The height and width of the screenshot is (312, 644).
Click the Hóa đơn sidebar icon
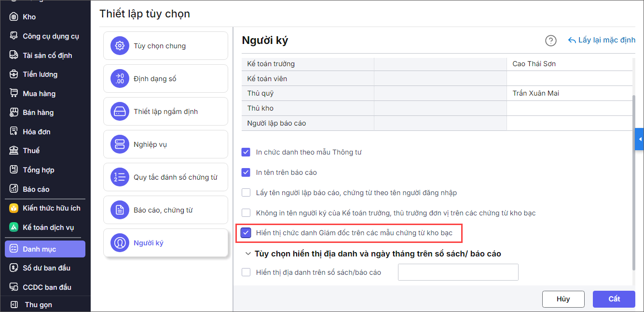pos(14,131)
